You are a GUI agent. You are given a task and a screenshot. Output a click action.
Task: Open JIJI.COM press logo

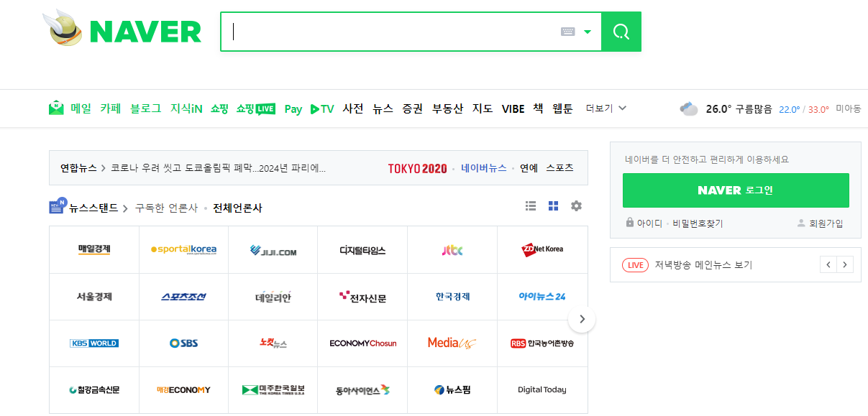273,249
